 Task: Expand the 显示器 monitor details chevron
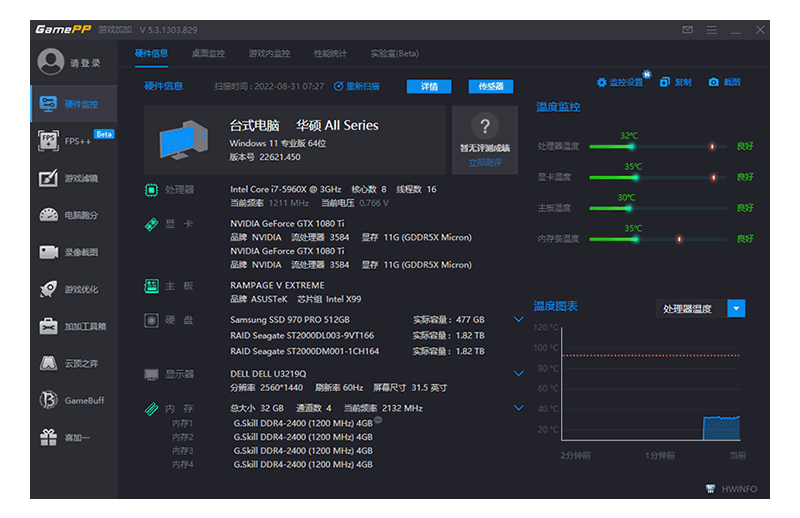518,373
